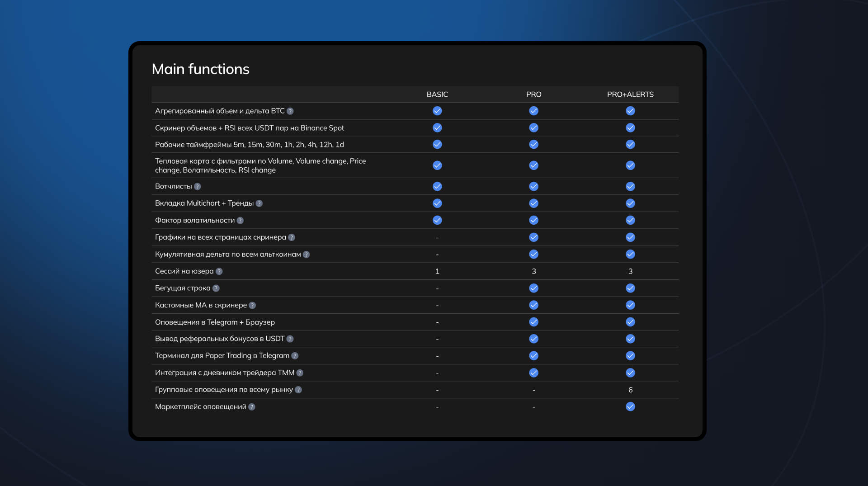The width and height of the screenshot is (868, 486).
Task: Click help icon next to Фактор волатильности
Action: click(x=240, y=221)
